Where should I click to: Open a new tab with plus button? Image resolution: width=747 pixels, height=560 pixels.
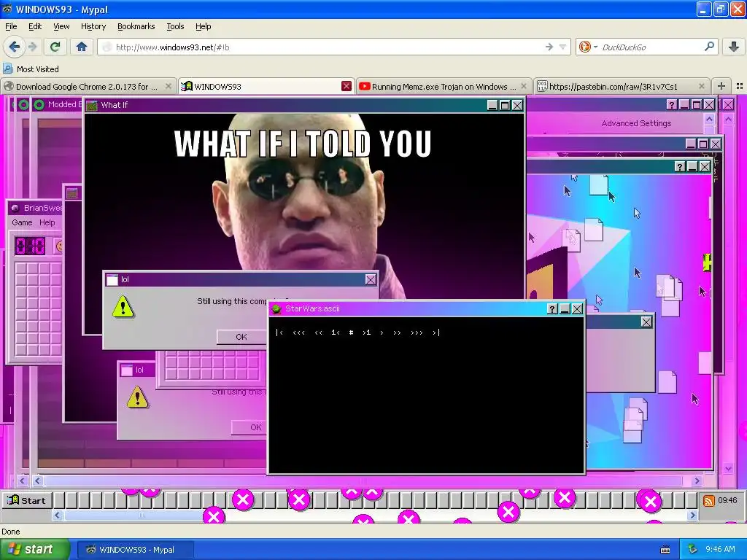point(721,86)
